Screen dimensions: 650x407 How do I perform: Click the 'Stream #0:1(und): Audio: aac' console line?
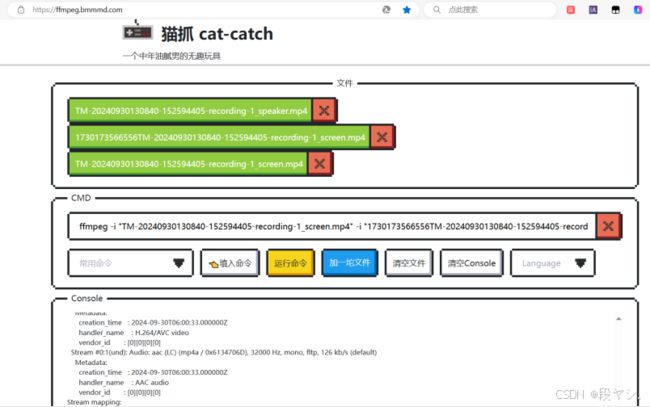(x=224, y=352)
